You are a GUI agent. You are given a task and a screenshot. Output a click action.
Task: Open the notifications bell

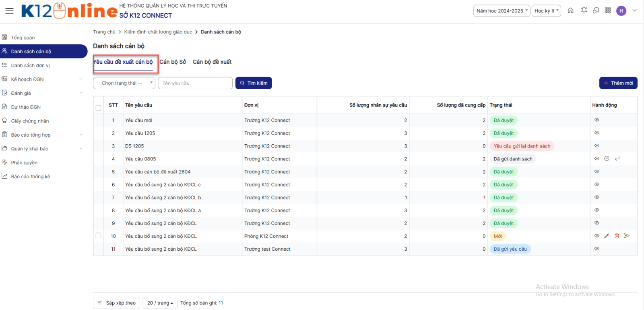tap(584, 10)
